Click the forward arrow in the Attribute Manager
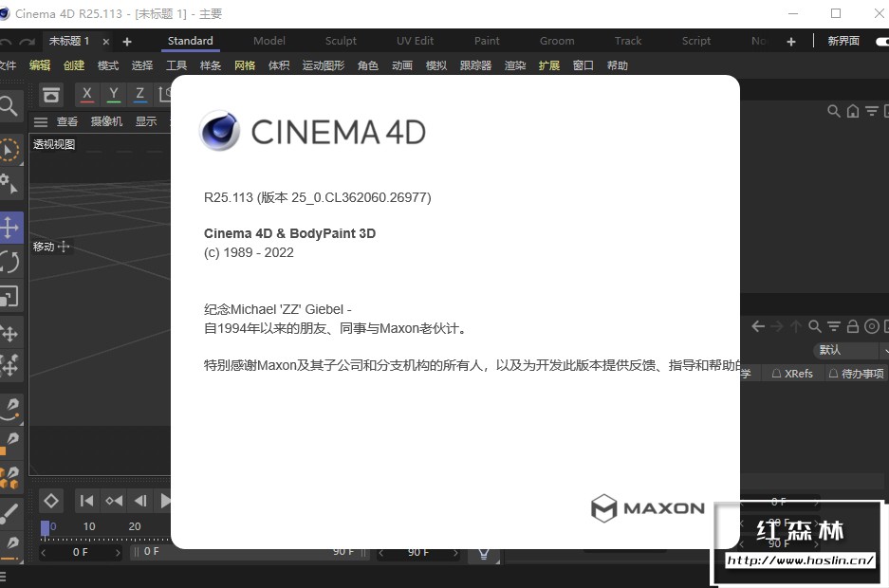 pos(777,326)
